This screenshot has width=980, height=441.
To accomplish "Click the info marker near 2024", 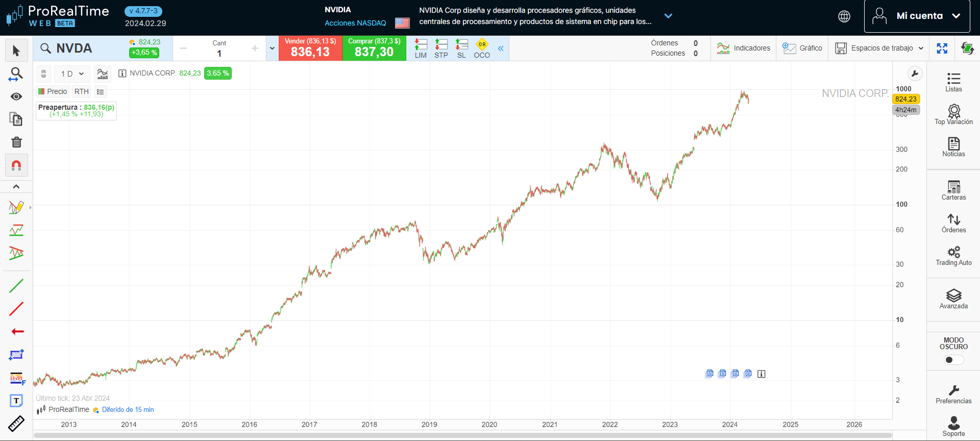I will point(761,374).
